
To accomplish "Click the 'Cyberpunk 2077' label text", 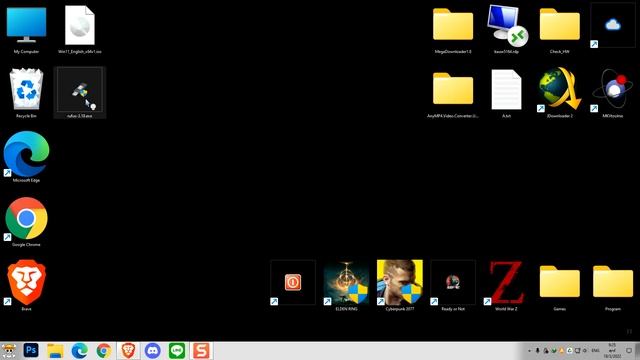I will (x=400, y=309).
